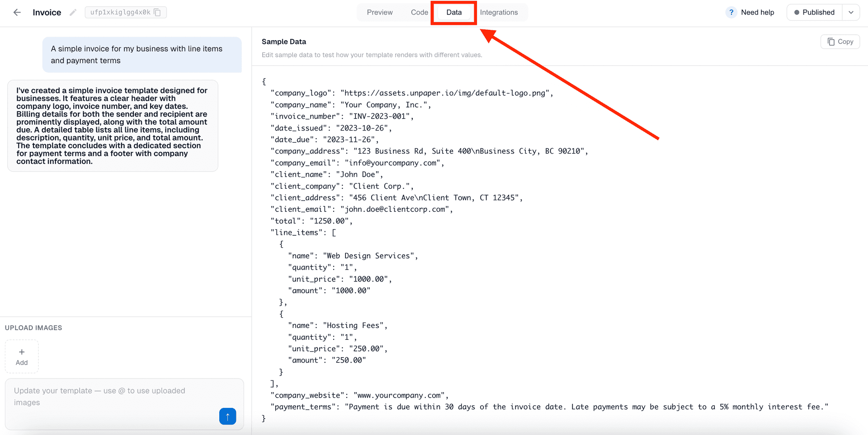868x435 pixels.
Task: Open the Integrations tab
Action: click(x=499, y=12)
